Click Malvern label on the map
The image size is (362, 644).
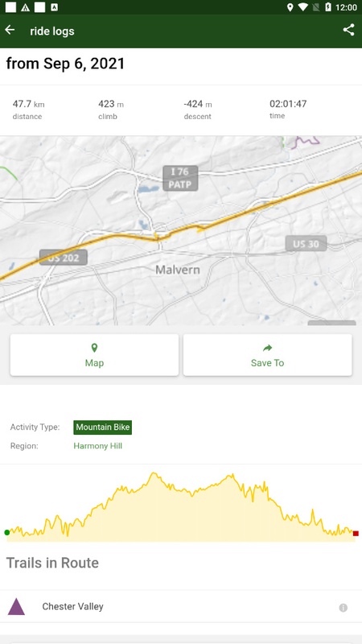[178, 270]
